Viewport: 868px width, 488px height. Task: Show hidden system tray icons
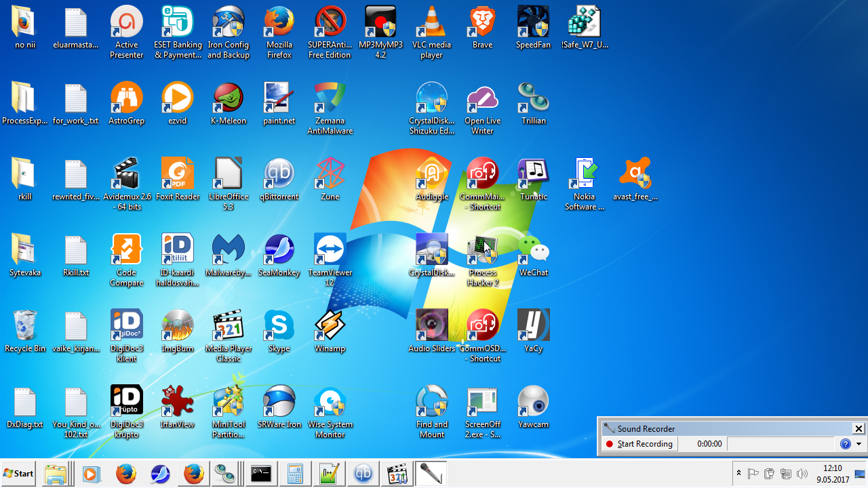pyautogui.click(x=738, y=474)
